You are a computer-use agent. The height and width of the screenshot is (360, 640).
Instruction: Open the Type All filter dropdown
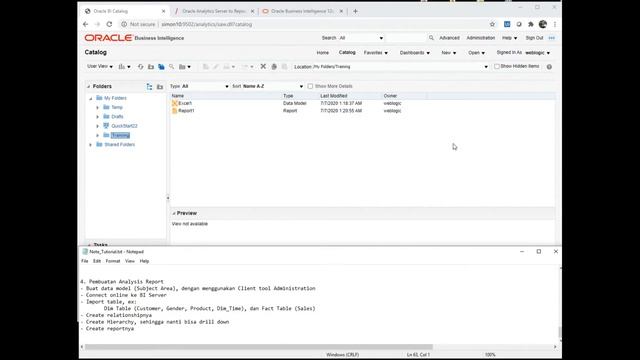(205, 87)
